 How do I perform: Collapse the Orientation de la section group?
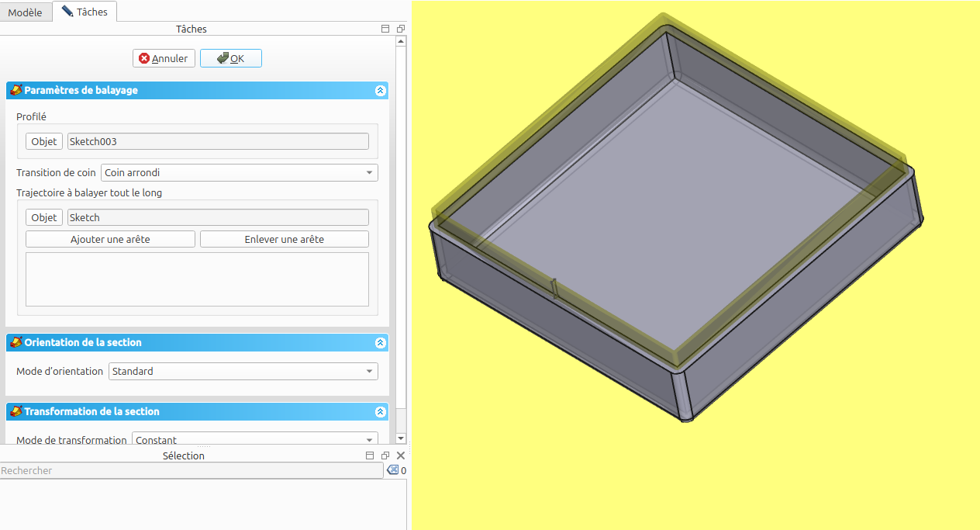[x=380, y=343]
